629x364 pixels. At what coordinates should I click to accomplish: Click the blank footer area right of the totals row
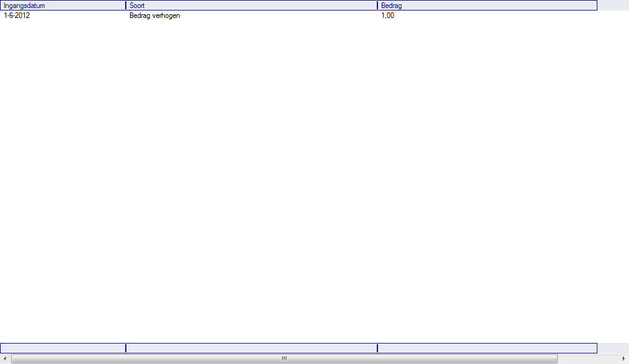613,349
